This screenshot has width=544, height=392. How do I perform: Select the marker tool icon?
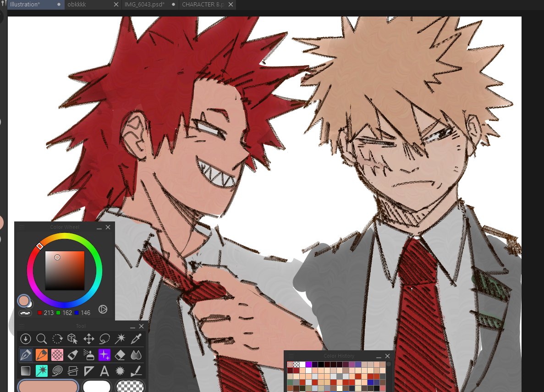coord(72,355)
